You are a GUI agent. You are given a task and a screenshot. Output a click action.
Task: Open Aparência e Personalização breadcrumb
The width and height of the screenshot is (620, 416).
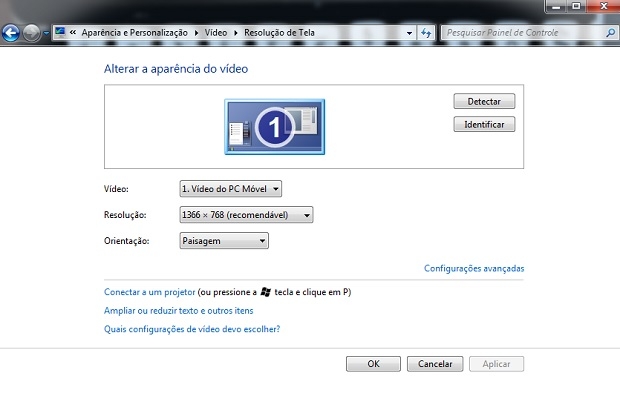pos(134,32)
